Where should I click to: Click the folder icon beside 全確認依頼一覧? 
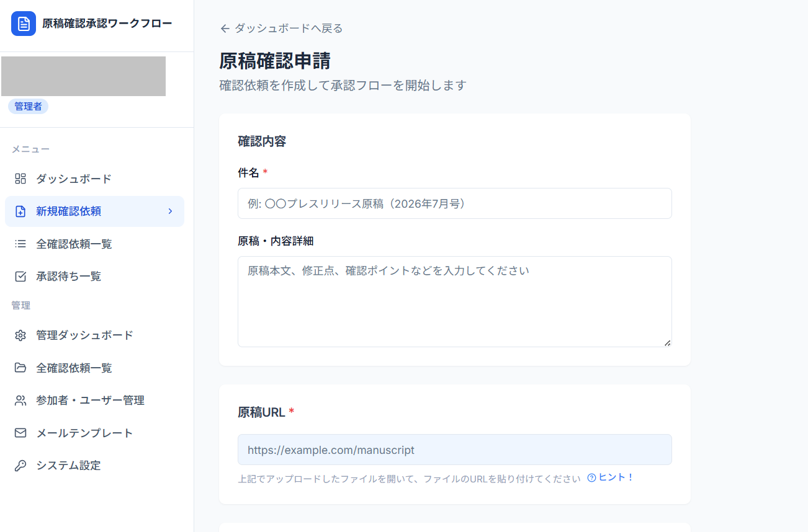point(20,368)
